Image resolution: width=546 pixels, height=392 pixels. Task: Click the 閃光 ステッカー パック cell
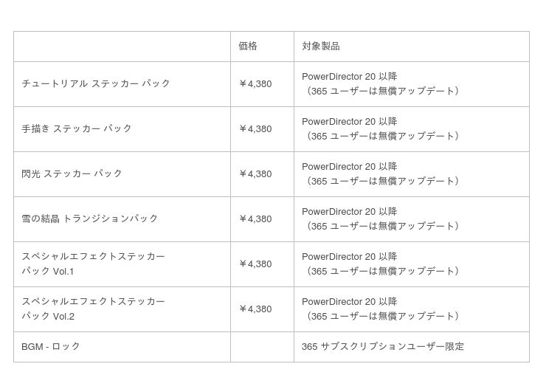pos(72,174)
